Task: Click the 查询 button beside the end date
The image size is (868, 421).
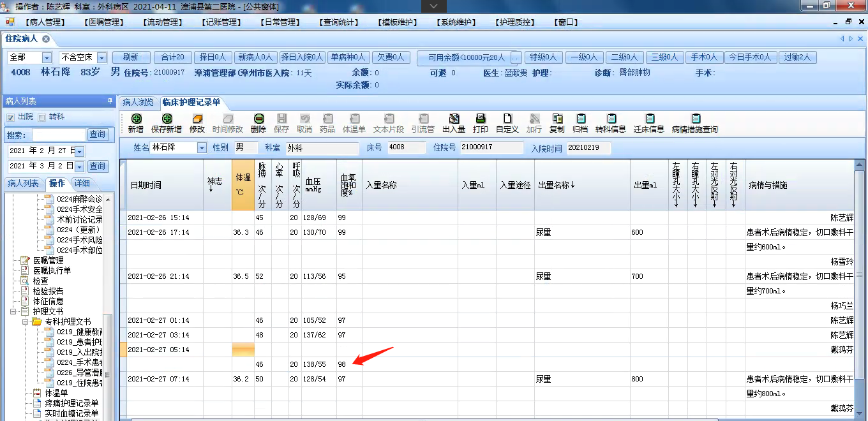Action: click(97, 166)
